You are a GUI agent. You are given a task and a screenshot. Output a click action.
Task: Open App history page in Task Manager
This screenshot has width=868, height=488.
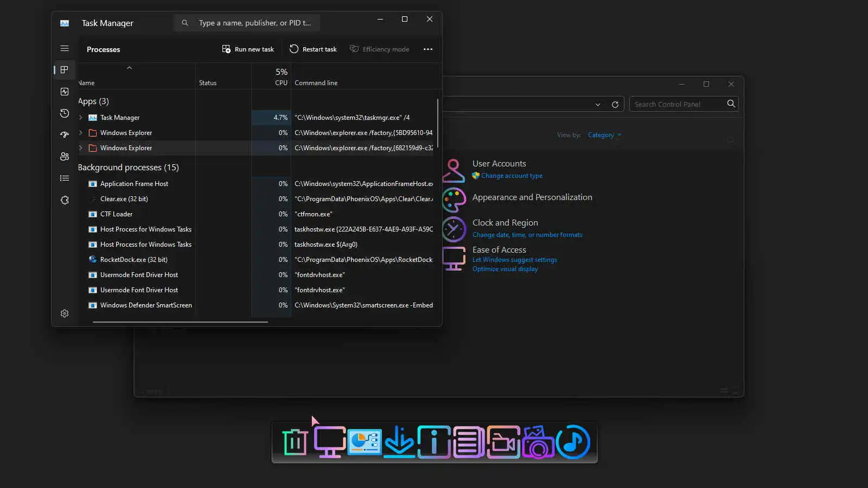pos(65,113)
